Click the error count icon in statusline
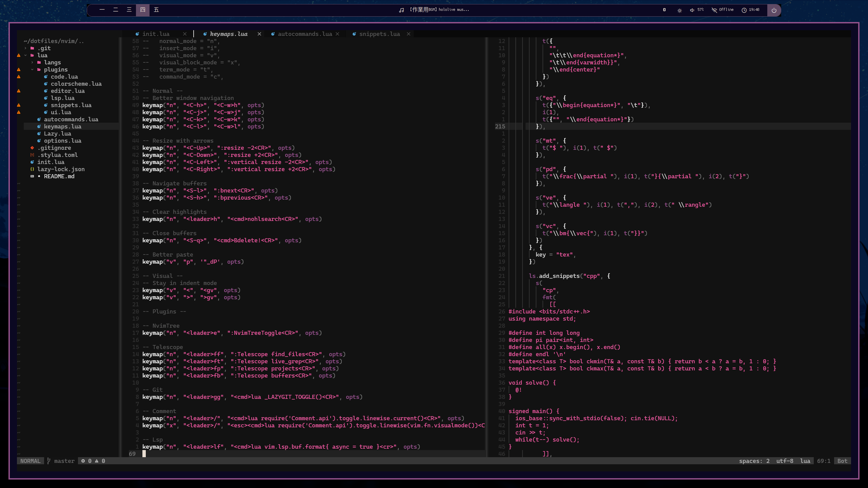The width and height of the screenshot is (868, 488). coord(83,461)
